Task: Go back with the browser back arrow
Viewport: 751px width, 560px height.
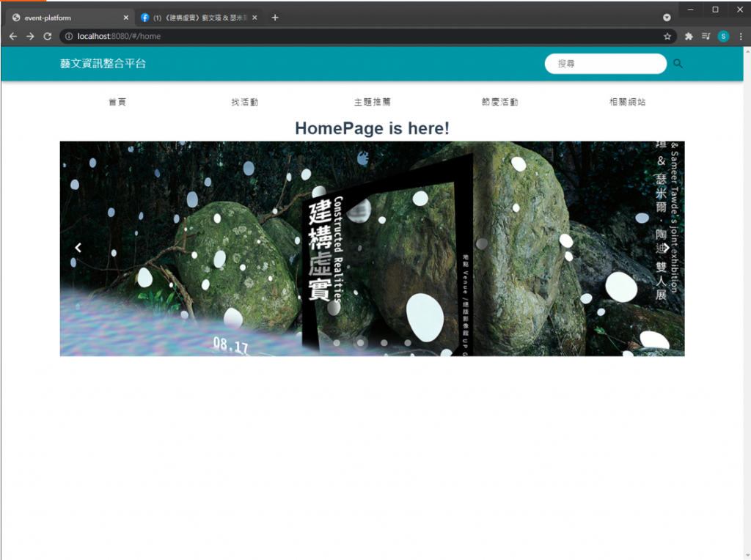Action: 13,37
